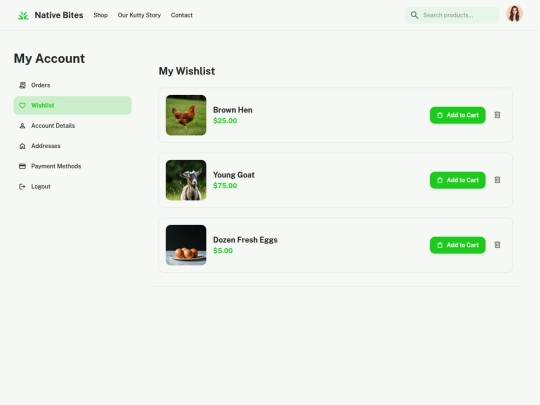Screen dimensions: 540x405
Task: Add Dozen Fresh Eggs to cart
Action: (457, 245)
